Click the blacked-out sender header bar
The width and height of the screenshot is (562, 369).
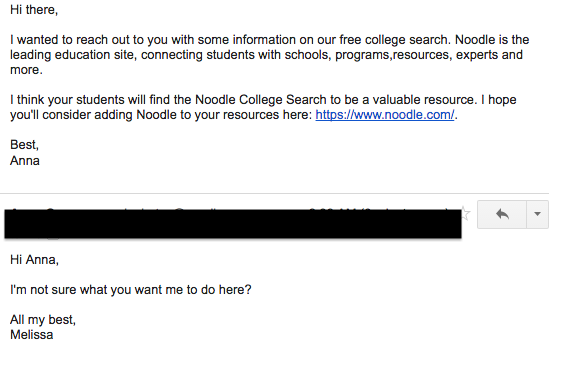point(233,224)
